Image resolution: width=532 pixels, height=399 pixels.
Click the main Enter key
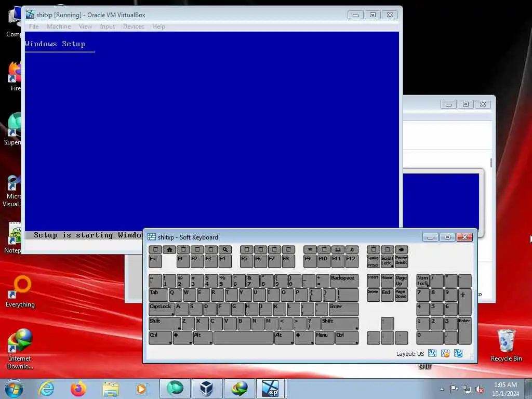(343, 309)
